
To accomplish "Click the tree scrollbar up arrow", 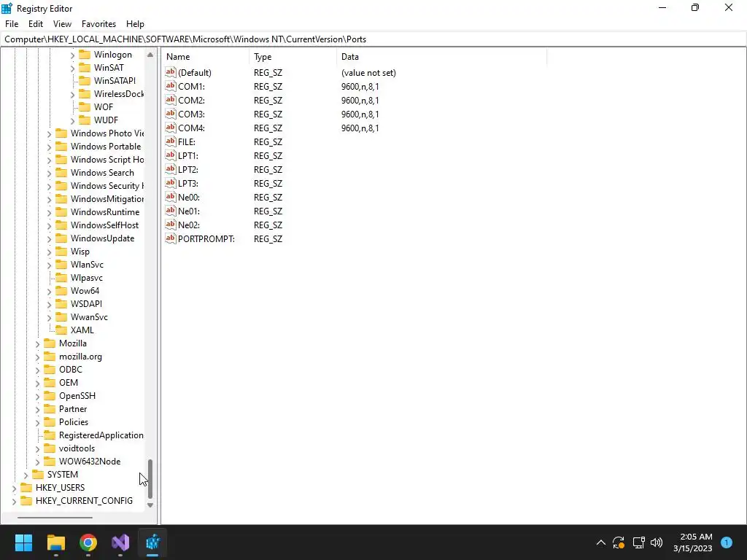I will pyautogui.click(x=150, y=55).
